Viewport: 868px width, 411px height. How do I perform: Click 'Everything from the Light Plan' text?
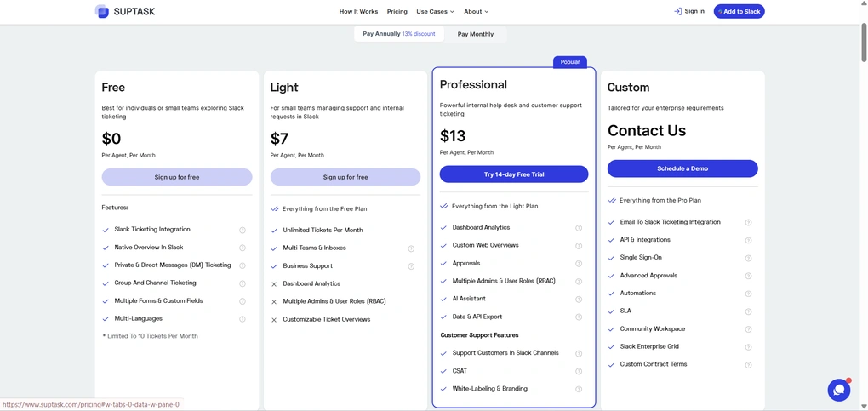(x=495, y=207)
